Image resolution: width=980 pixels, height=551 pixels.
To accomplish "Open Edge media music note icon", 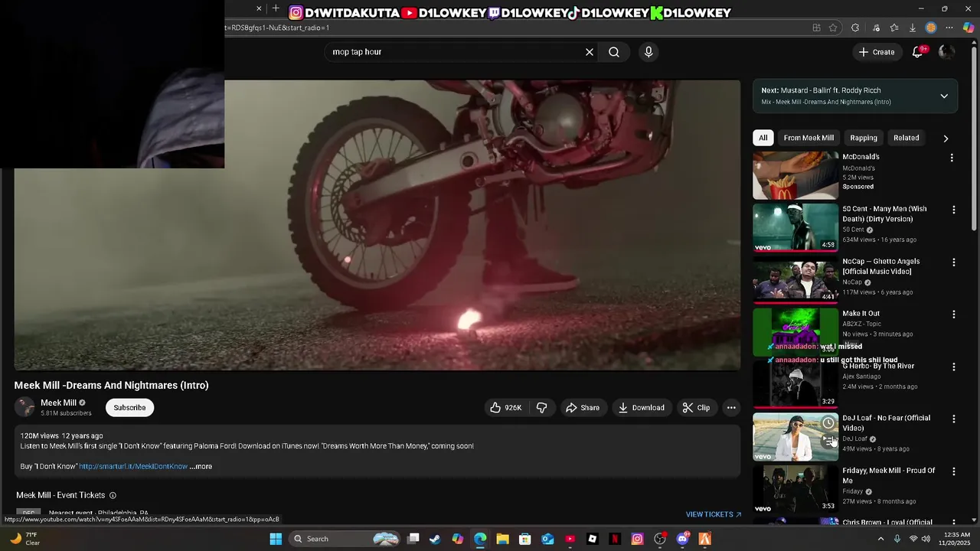I will [x=876, y=28].
